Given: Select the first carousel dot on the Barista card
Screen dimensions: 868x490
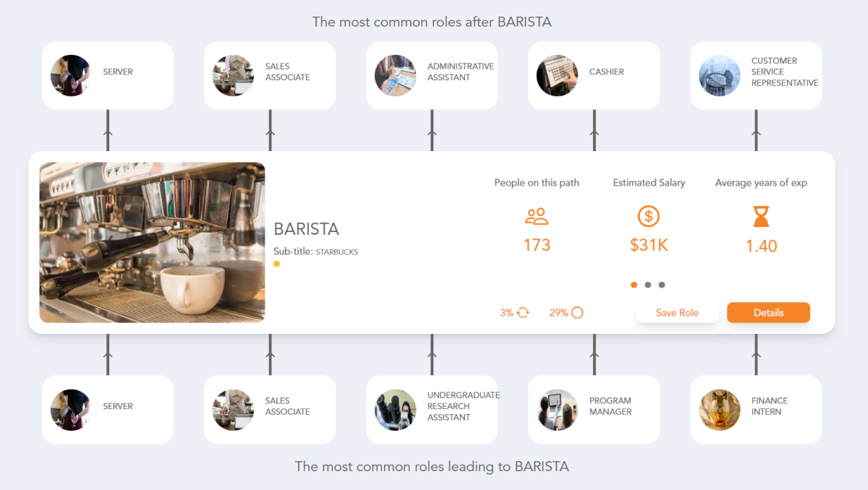Looking at the screenshot, I should click(x=634, y=285).
